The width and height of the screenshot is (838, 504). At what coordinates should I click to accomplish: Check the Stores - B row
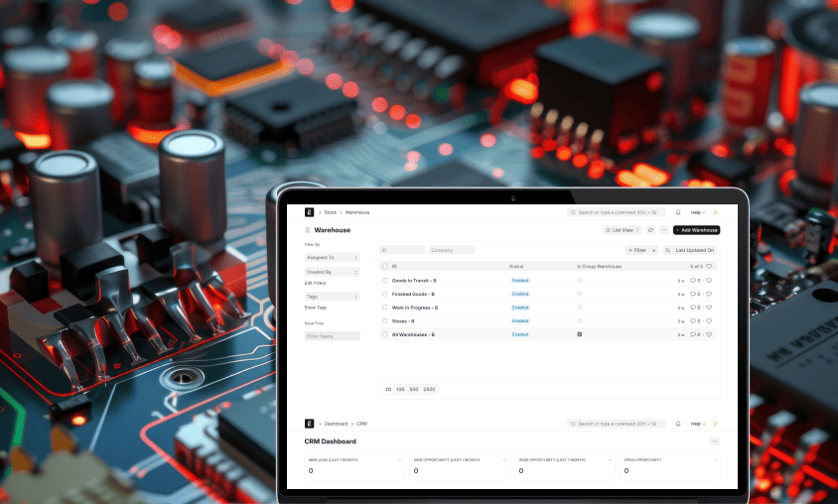coord(385,320)
